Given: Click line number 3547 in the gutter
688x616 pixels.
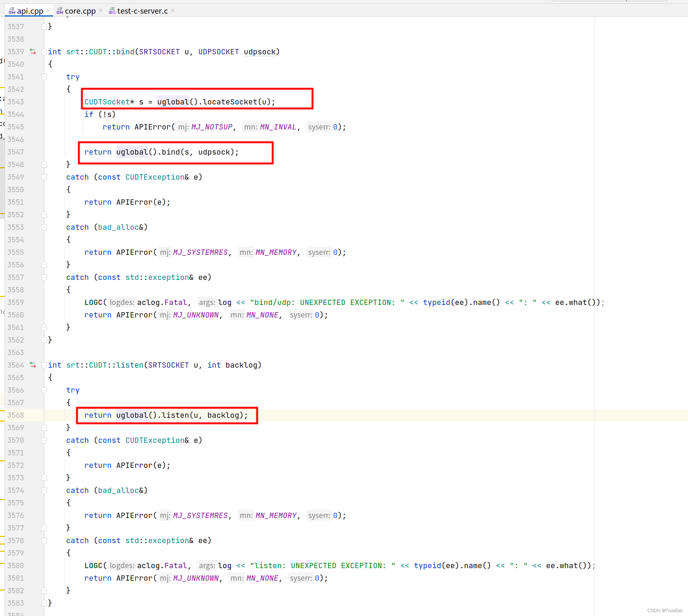Looking at the screenshot, I should point(16,152).
